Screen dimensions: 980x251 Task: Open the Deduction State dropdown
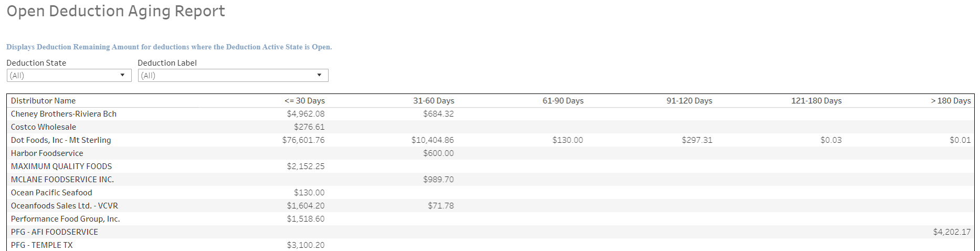pyautogui.click(x=68, y=76)
